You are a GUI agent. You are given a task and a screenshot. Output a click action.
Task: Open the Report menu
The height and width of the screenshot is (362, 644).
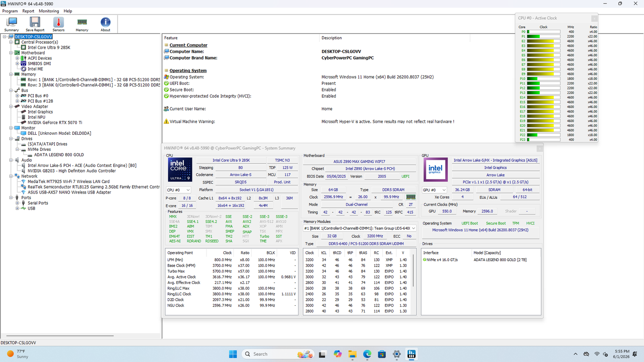pos(28,11)
